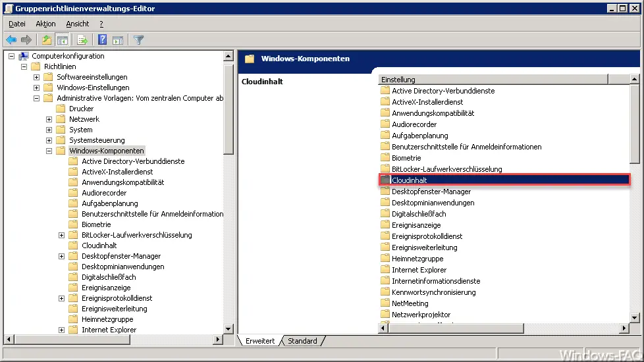This screenshot has width=644, height=362.
Task: Click the Forward arrow toolbar icon
Action: [26, 39]
